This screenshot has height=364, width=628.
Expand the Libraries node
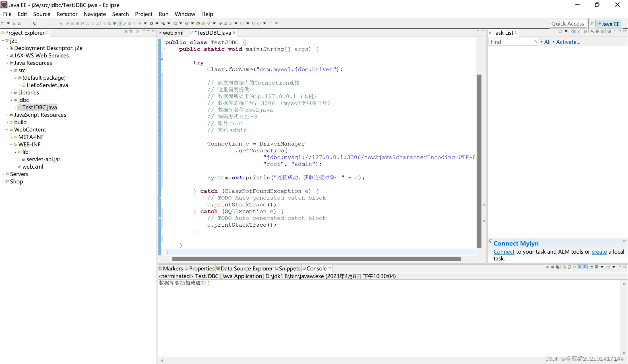point(11,92)
